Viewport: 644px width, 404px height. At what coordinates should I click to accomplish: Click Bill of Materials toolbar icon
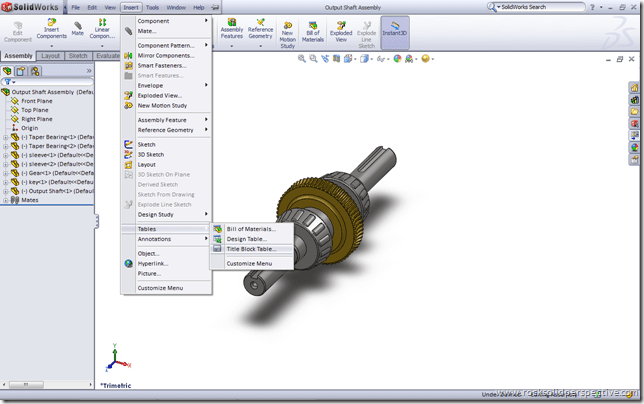[x=313, y=32]
